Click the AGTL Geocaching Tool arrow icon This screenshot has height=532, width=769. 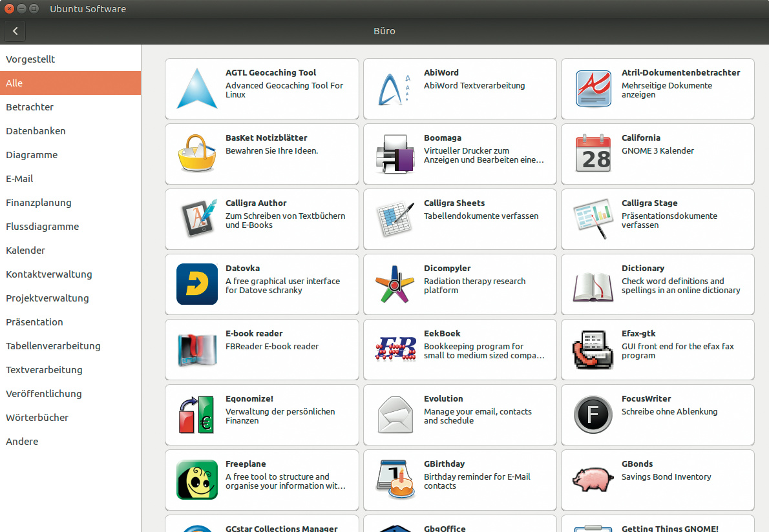click(x=196, y=89)
